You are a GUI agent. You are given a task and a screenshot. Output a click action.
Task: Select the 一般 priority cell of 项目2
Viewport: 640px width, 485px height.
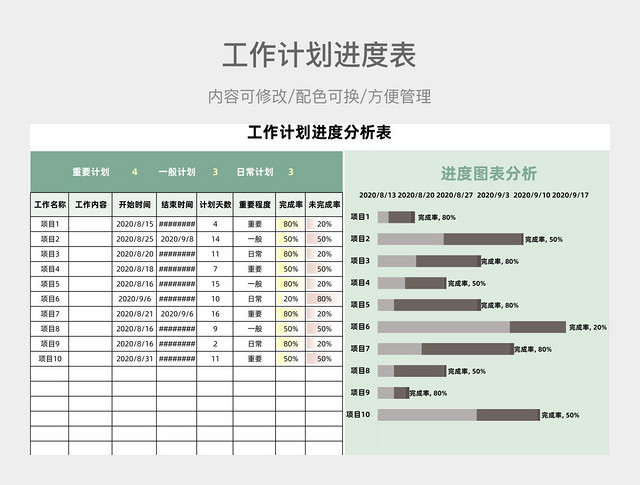click(255, 239)
